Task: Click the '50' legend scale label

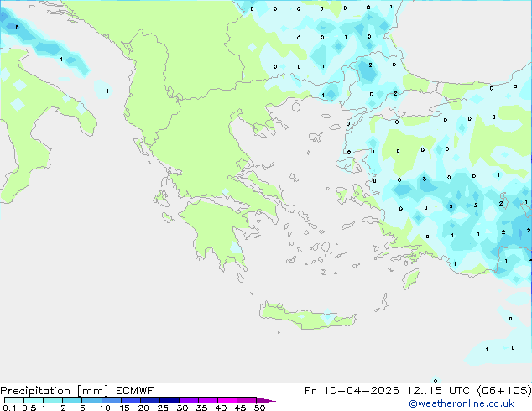Action: click(x=259, y=408)
